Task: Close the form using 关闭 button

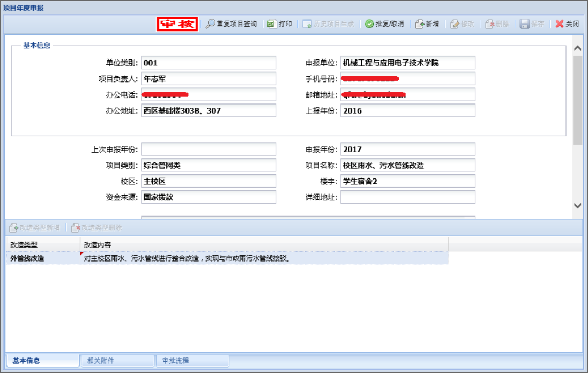Action: (x=567, y=24)
